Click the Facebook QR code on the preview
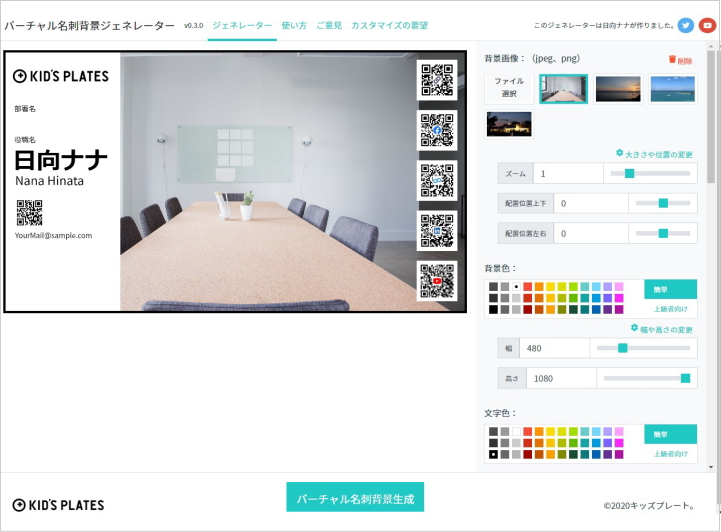721x532 pixels. (437, 129)
